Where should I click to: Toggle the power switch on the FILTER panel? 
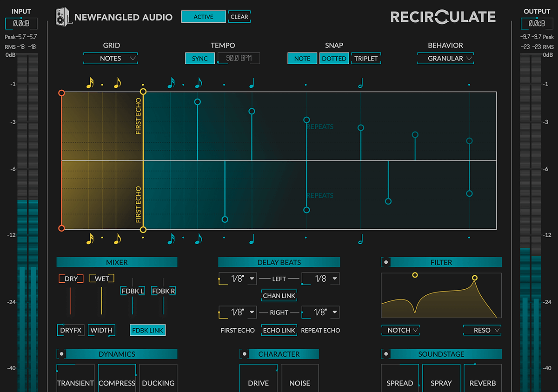385,262
